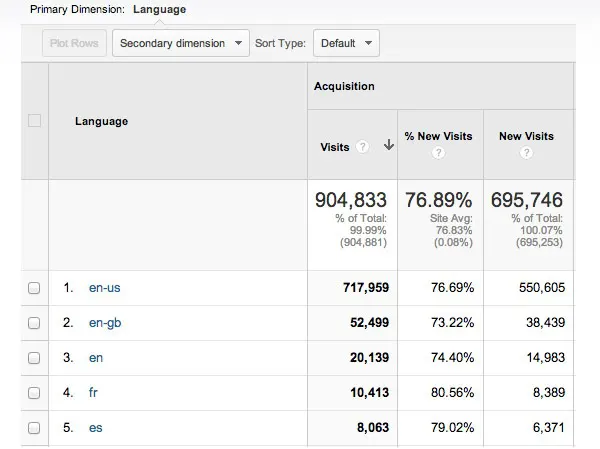Open the en-gb language link
This screenshot has height=449, width=600.
pos(105,323)
